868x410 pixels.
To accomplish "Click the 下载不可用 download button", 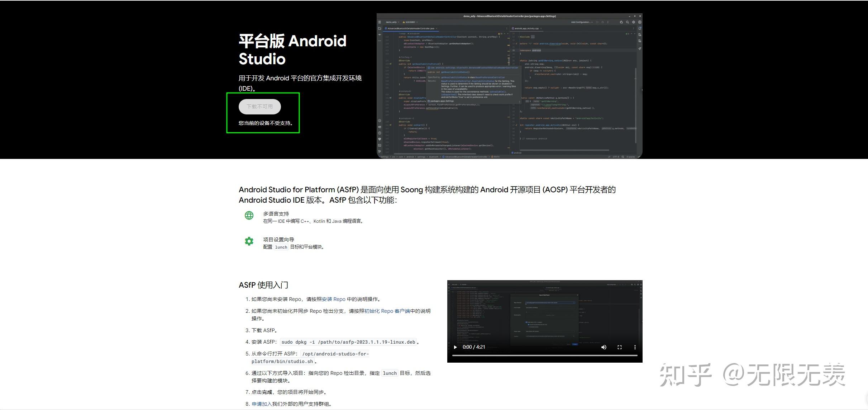I will (x=259, y=107).
